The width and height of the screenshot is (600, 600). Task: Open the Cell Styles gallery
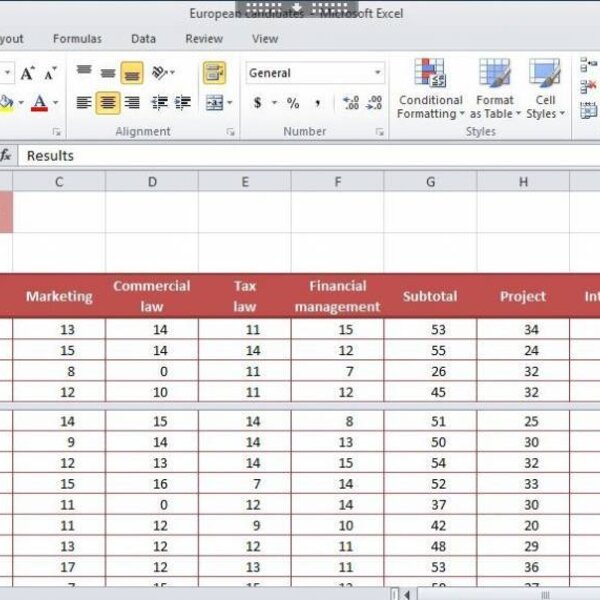pyautogui.click(x=545, y=89)
